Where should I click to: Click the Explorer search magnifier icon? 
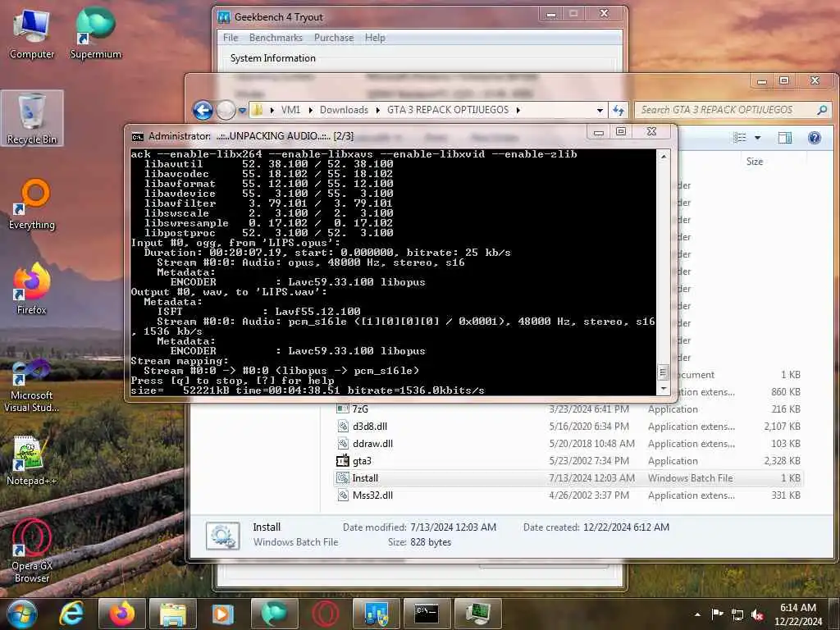[x=822, y=110]
